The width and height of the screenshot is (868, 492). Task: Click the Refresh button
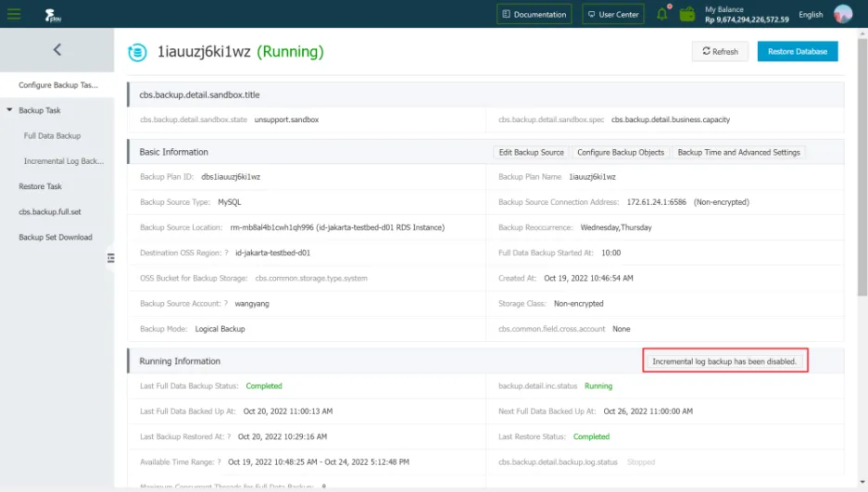(720, 52)
